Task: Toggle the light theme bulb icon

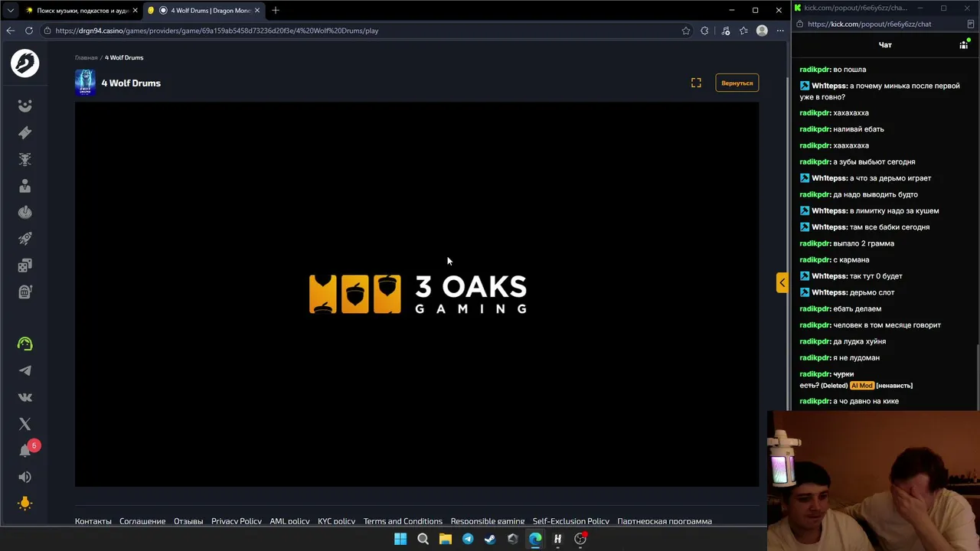Action: [x=24, y=503]
